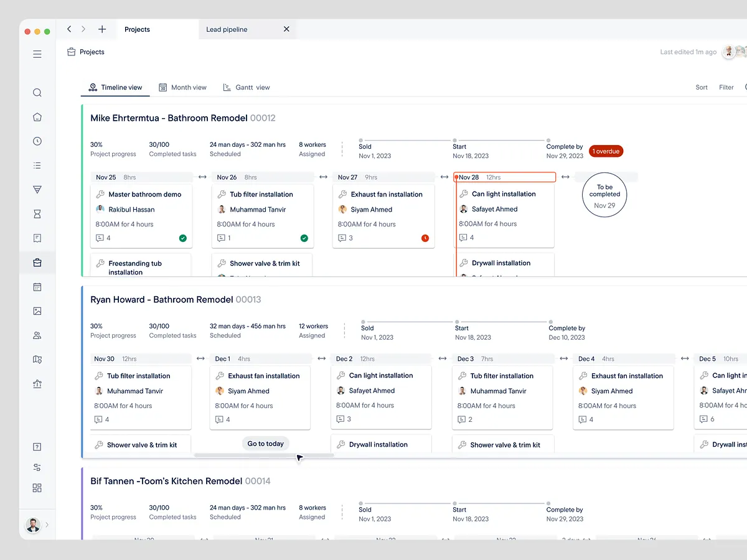The height and width of the screenshot is (560, 747).
Task: Open the map locations icon in the sidebar
Action: 37,360
